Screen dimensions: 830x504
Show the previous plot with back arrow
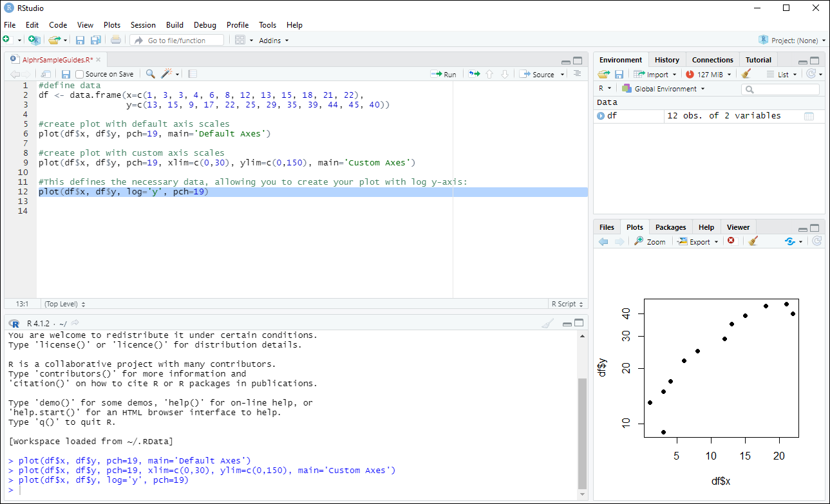[603, 241]
